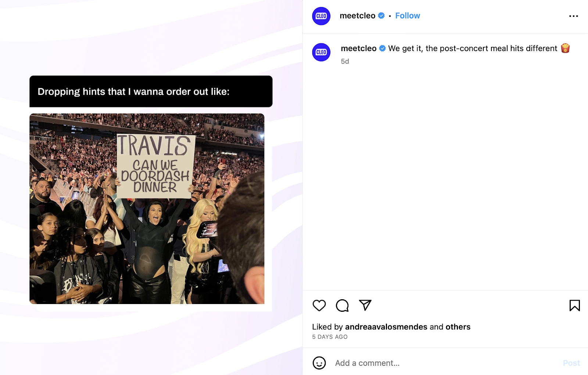Open meetcleo profile from caption username
Screen dimensions: 588x375
point(358,49)
